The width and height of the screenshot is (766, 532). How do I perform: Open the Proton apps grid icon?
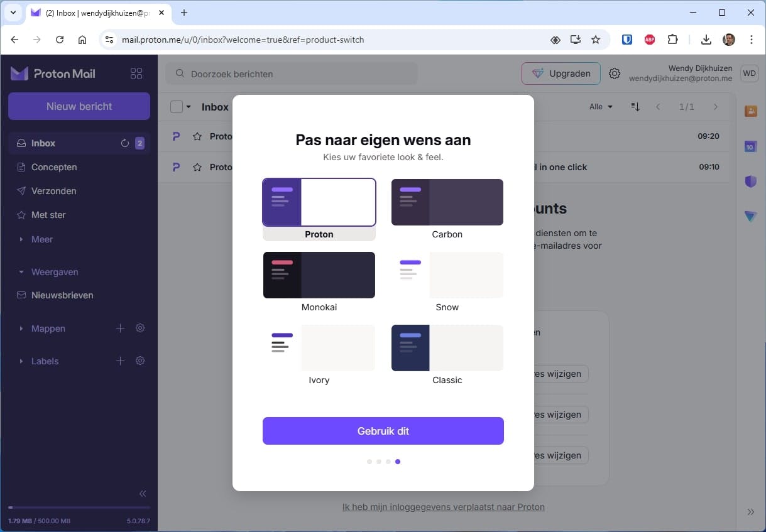(136, 73)
